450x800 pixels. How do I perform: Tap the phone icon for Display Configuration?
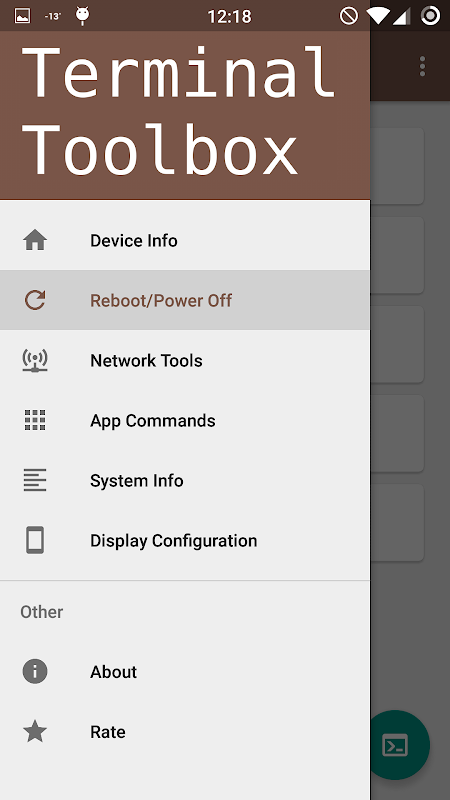coord(35,540)
